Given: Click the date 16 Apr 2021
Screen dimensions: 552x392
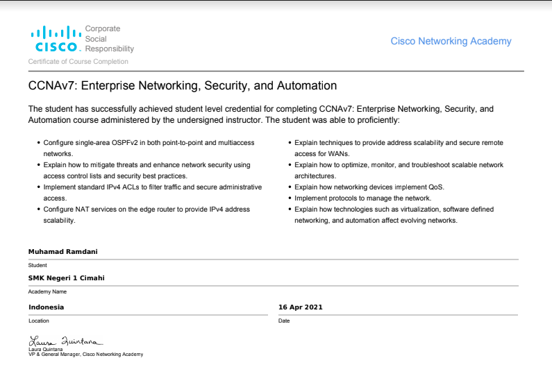Looking at the screenshot, I should pyautogui.click(x=301, y=307).
